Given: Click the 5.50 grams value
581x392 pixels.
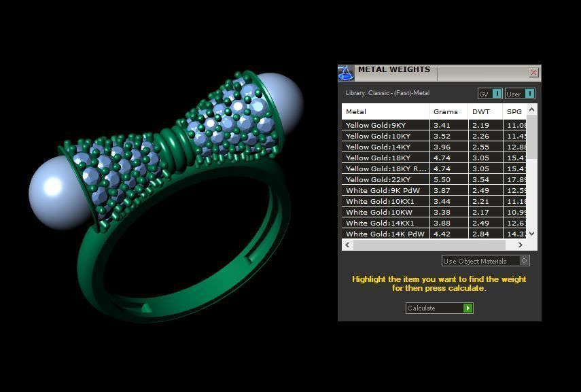Looking at the screenshot, I should (x=442, y=180).
